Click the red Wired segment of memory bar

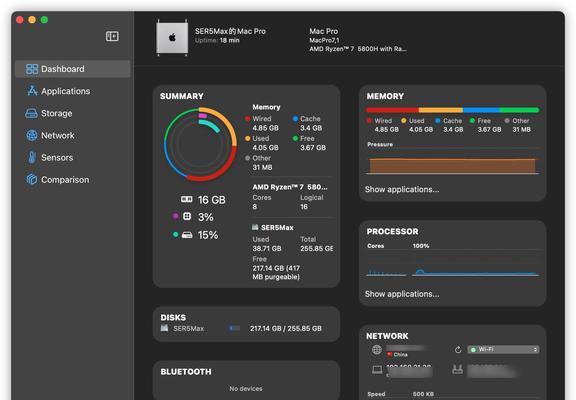(392, 110)
